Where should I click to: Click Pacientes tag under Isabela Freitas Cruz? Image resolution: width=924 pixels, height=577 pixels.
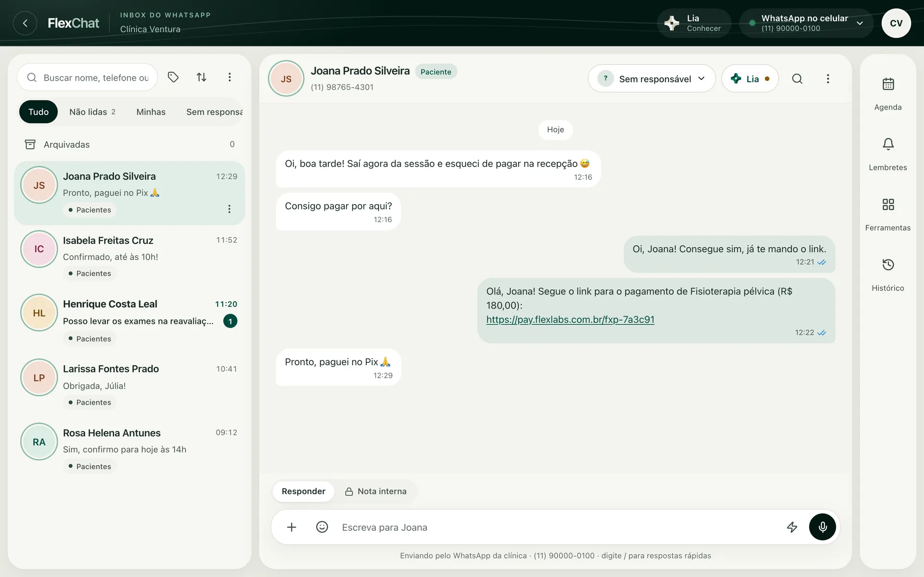click(x=90, y=273)
